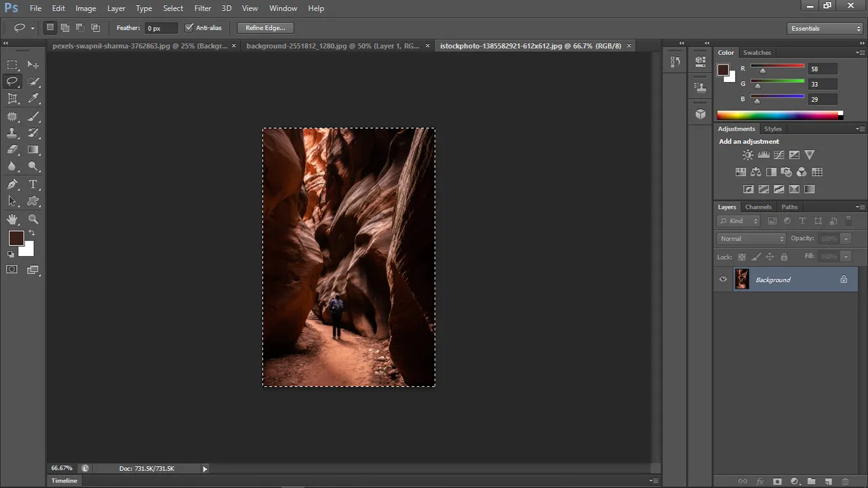The height and width of the screenshot is (488, 868).
Task: Add a layer mask
Action: [x=777, y=481]
